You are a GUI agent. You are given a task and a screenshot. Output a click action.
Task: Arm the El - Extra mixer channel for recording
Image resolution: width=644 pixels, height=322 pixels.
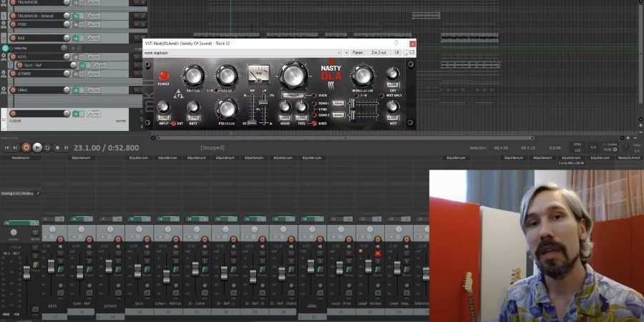tap(205, 240)
